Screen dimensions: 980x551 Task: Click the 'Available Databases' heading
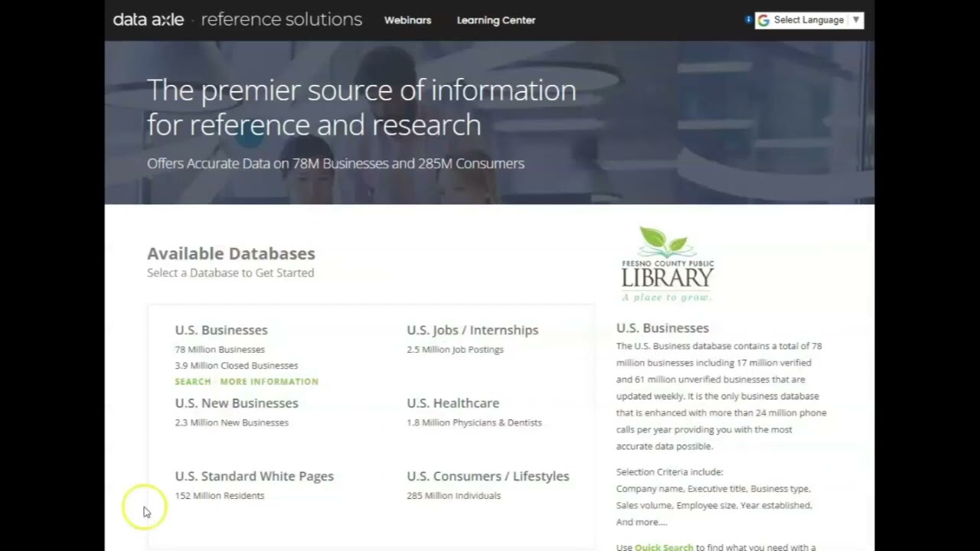pyautogui.click(x=231, y=253)
